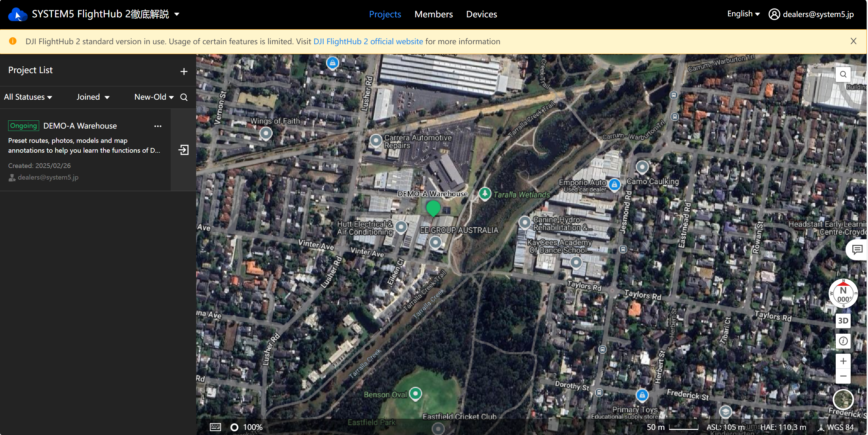This screenshot has width=868, height=435.
Task: Select DEMO-A Warehouse project title
Action: click(x=80, y=126)
